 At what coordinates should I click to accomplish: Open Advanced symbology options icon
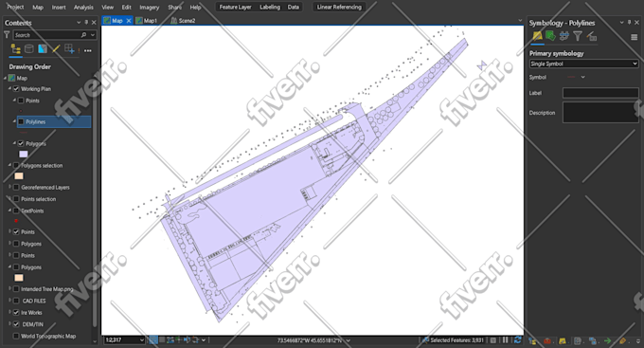coord(591,37)
